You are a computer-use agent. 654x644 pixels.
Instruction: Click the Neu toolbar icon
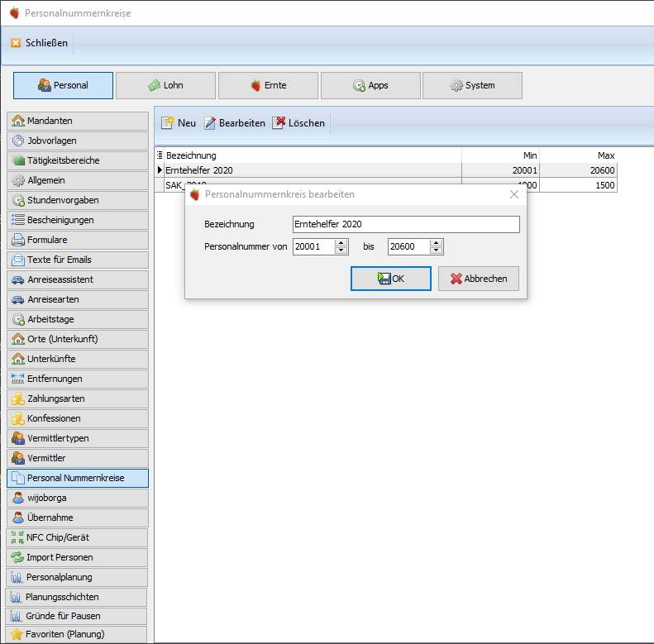[167, 123]
